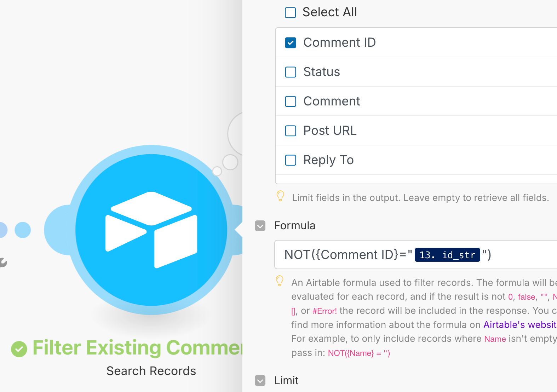Collapse the Formula section toggle
Image resolution: width=557 pixels, height=392 pixels.
[x=260, y=226]
